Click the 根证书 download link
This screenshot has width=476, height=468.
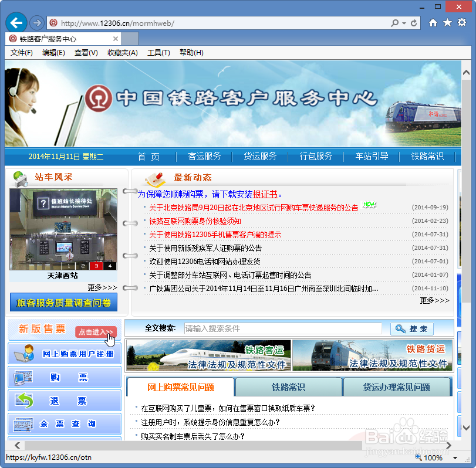click(x=265, y=195)
